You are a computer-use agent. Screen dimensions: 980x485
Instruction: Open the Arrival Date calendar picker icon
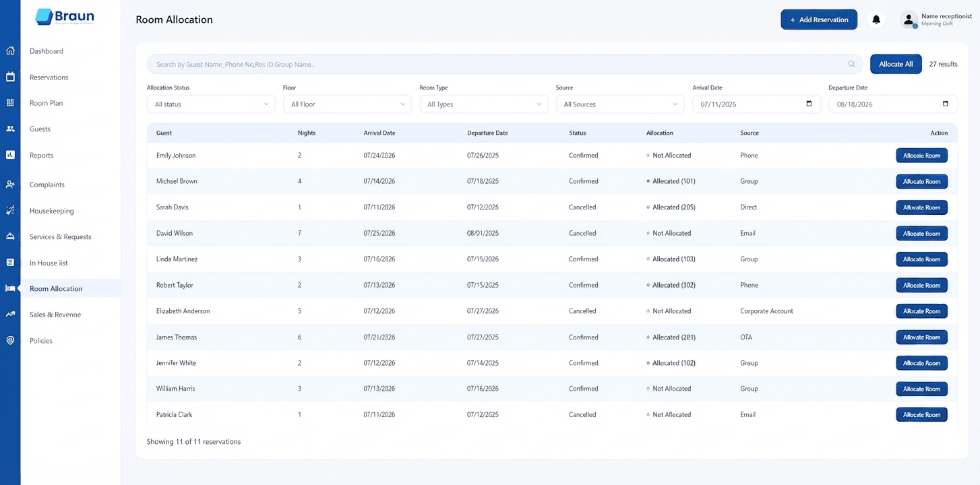click(x=809, y=104)
